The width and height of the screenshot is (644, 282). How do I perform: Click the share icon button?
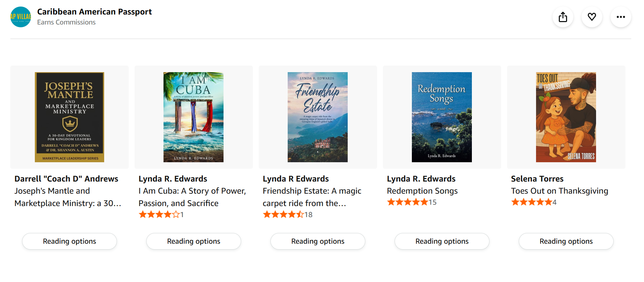click(x=563, y=17)
